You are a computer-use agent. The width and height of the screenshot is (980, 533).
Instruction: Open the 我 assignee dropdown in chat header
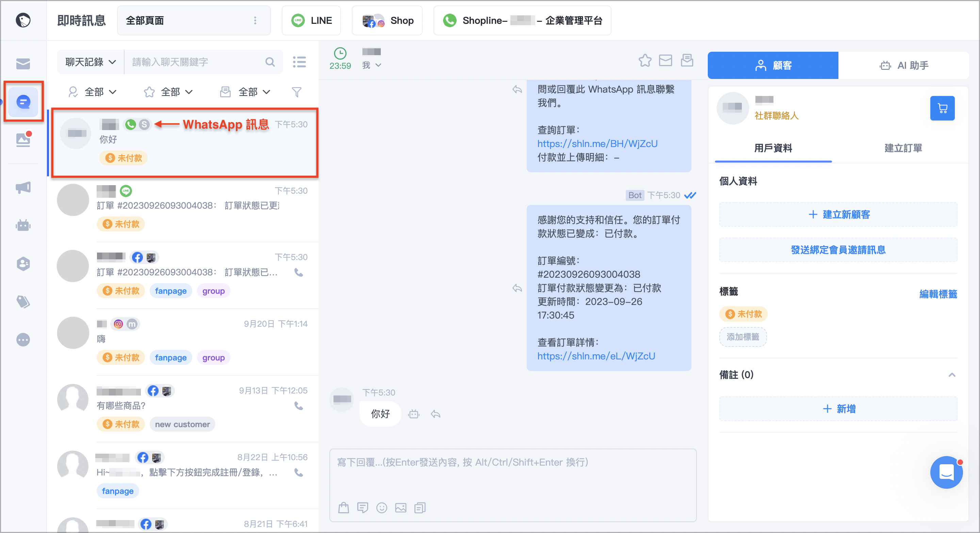point(371,65)
